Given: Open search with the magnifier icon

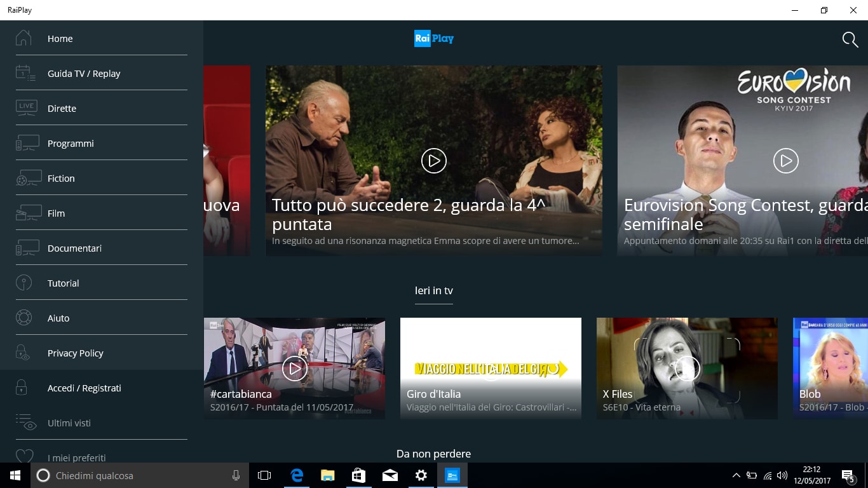Looking at the screenshot, I should [850, 39].
